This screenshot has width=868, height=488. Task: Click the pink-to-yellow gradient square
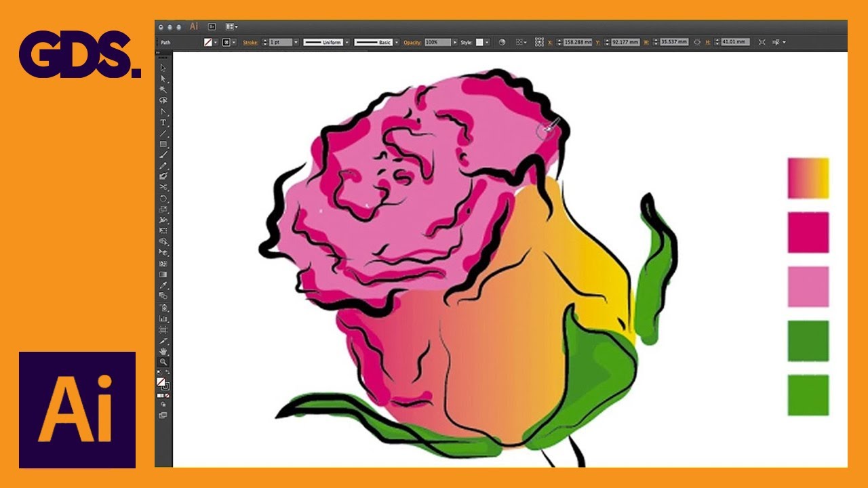[x=808, y=178]
